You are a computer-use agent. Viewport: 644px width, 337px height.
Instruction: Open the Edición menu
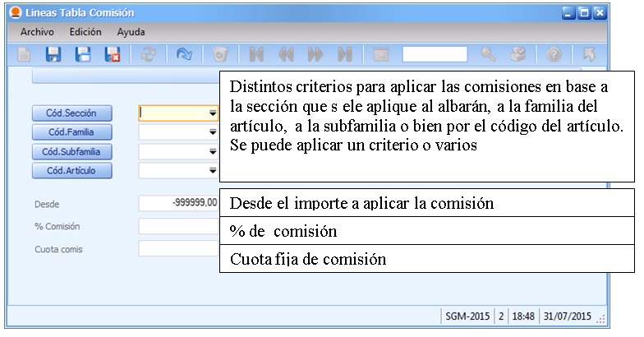[x=85, y=32]
